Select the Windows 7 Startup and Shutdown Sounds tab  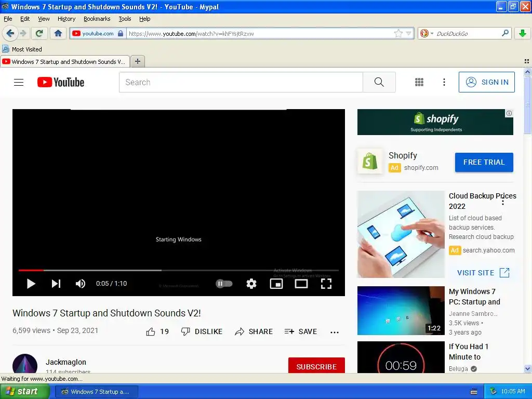click(65, 61)
